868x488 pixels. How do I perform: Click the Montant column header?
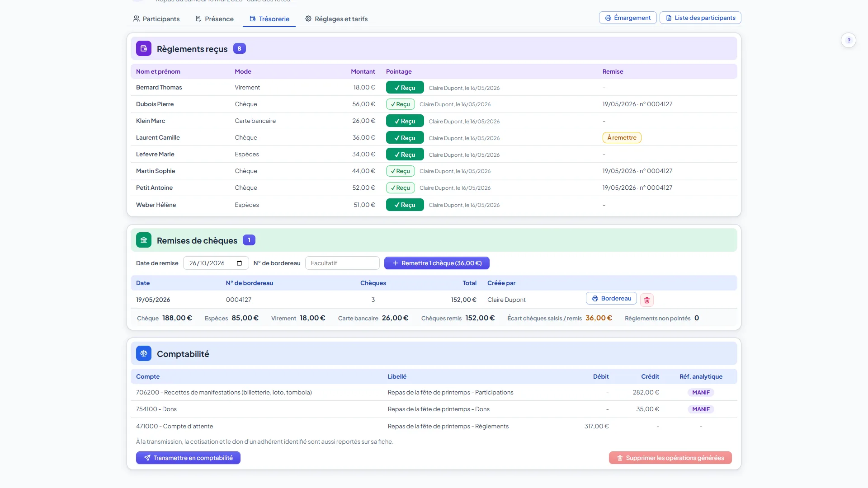(363, 71)
